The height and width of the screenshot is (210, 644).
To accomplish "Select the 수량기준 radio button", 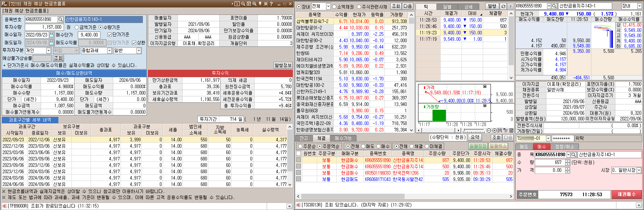I will [100, 27].
